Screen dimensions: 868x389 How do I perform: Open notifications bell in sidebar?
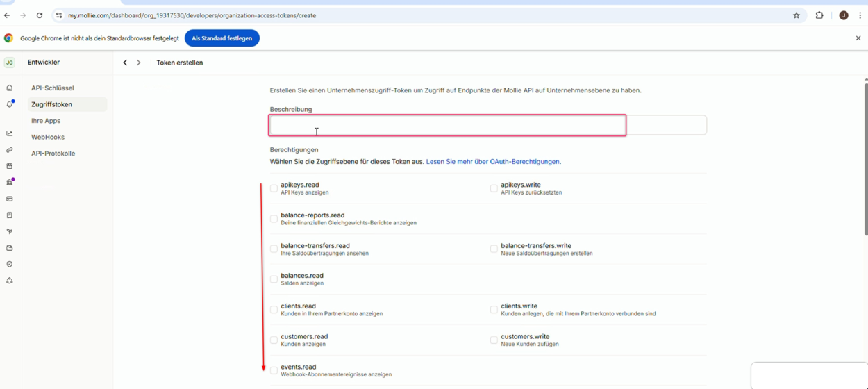tap(10, 104)
